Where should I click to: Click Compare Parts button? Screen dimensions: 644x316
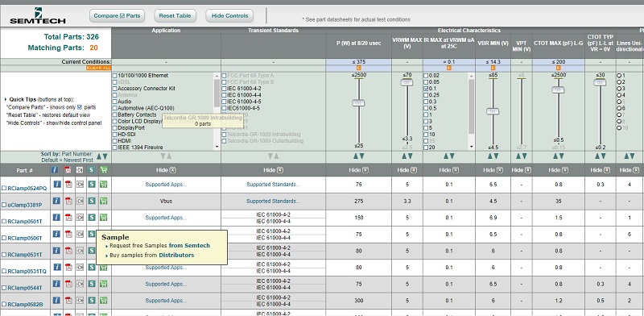tap(117, 16)
